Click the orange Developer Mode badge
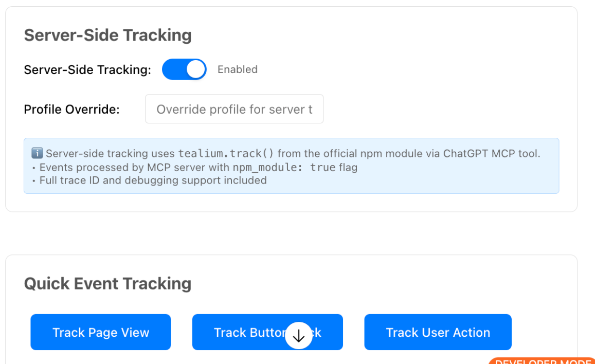The width and height of the screenshot is (595, 364). click(542, 361)
